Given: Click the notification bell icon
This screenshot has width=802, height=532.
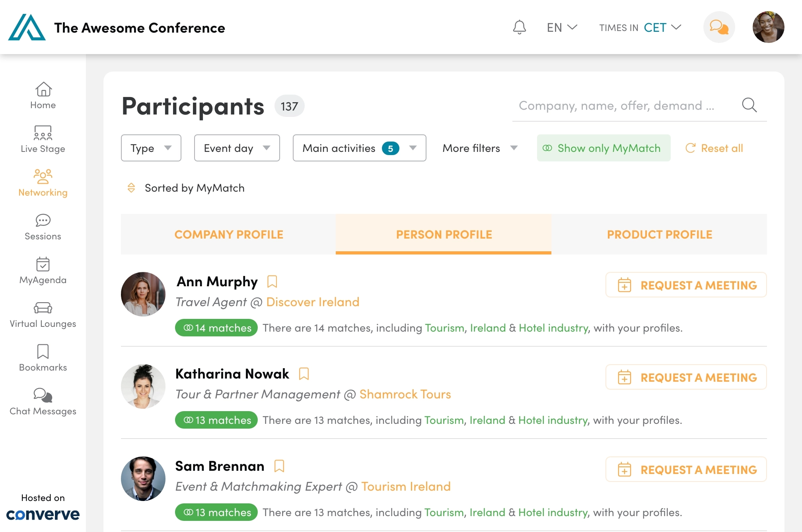Looking at the screenshot, I should point(519,27).
